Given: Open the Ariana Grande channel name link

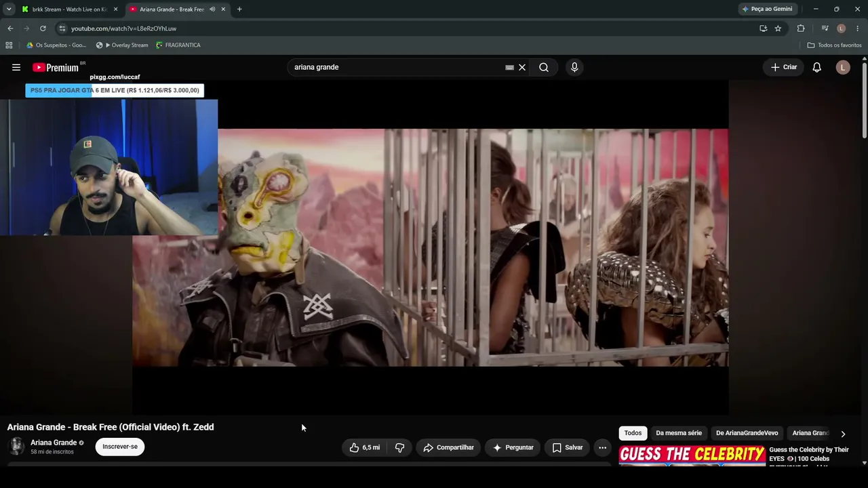Looking at the screenshot, I should pyautogui.click(x=54, y=443).
